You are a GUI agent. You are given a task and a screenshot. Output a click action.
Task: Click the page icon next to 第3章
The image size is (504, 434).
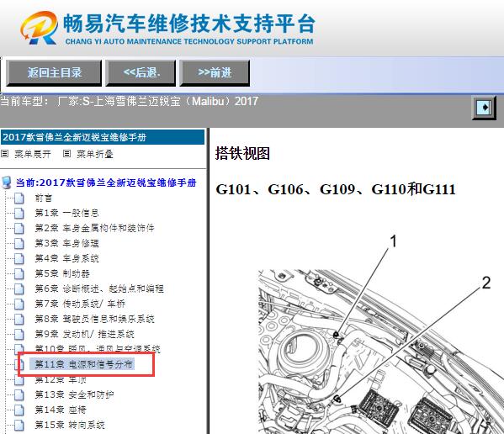(19, 244)
